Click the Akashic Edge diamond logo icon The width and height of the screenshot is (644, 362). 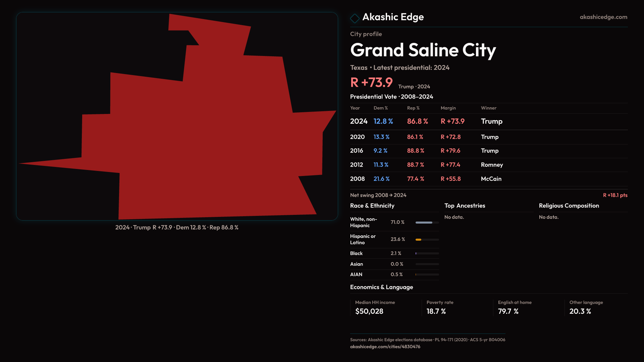click(x=355, y=18)
